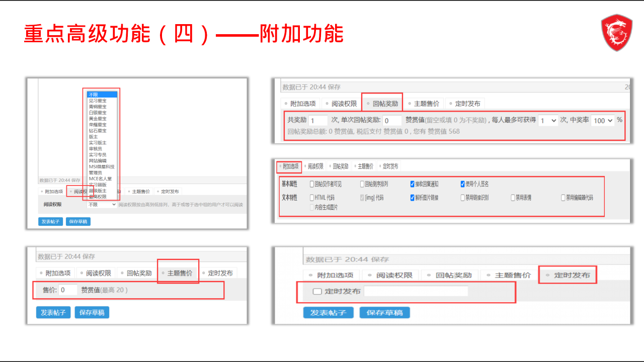Click 保存草稿 button in bottom-right panel
The image size is (644, 362).
385,313
